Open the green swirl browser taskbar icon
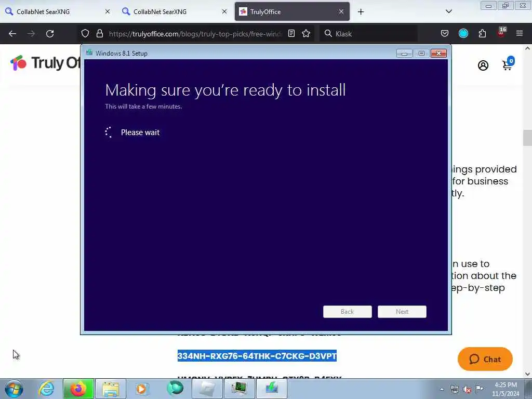The height and width of the screenshot is (399, 532). pyautogui.click(x=175, y=388)
